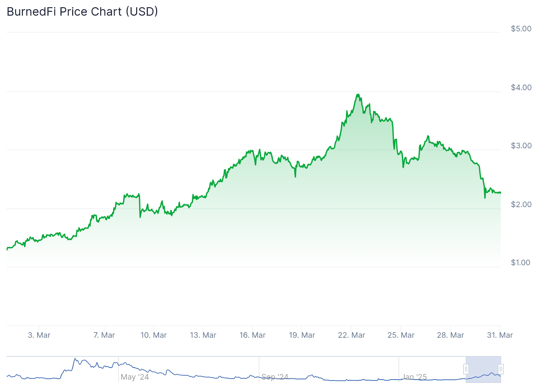
Task: Click the $4.00 price axis label
Action: (521, 87)
